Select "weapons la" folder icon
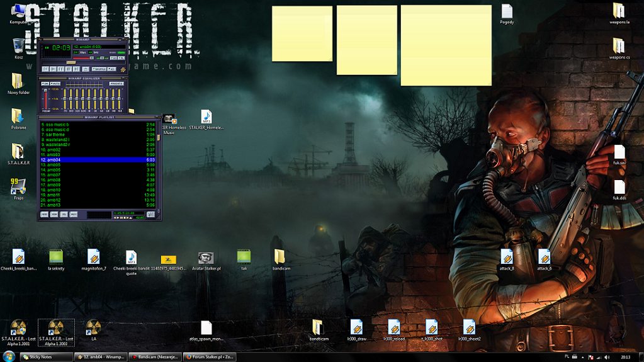This screenshot has height=362, width=644. (619, 13)
